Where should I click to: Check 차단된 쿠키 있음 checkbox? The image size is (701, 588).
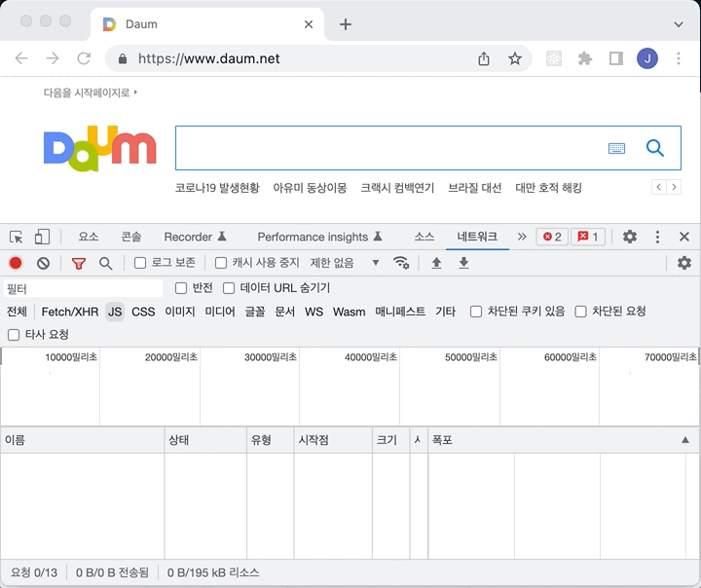pos(476,312)
